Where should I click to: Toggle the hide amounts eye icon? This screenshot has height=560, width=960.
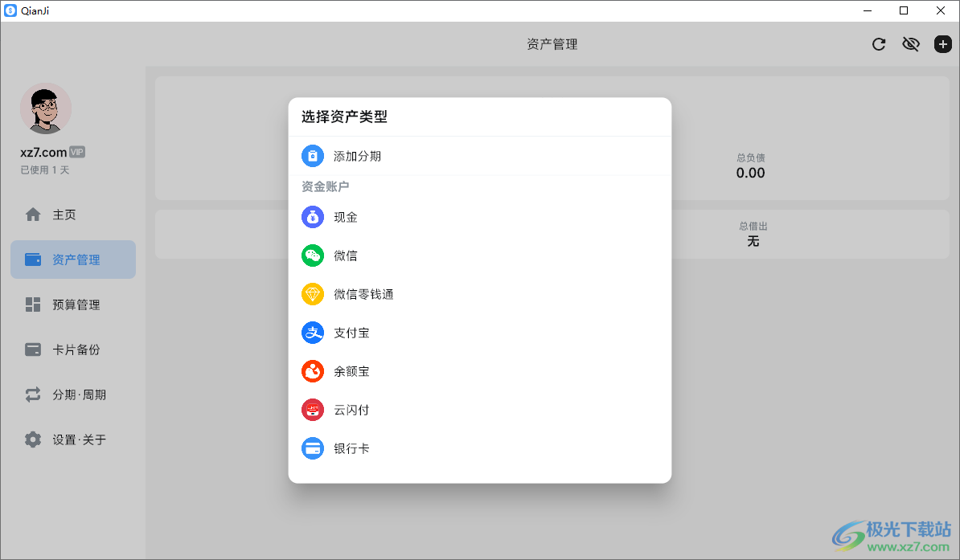point(911,44)
